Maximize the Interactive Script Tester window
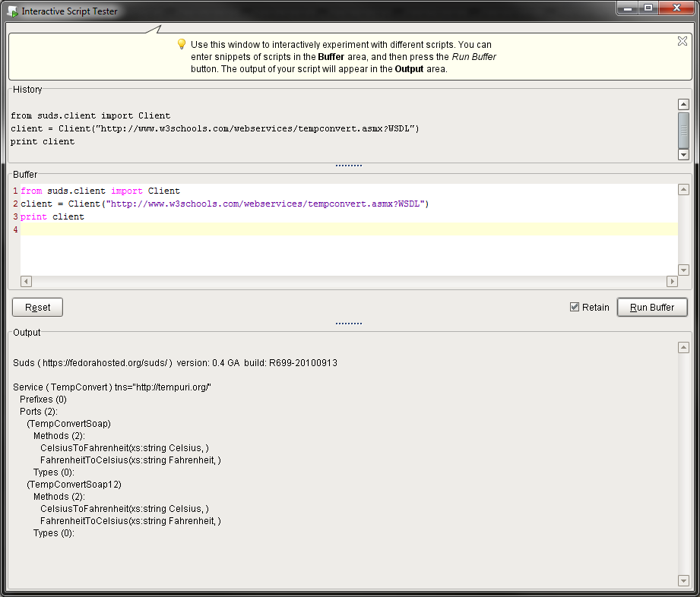 pyautogui.click(x=648, y=8)
